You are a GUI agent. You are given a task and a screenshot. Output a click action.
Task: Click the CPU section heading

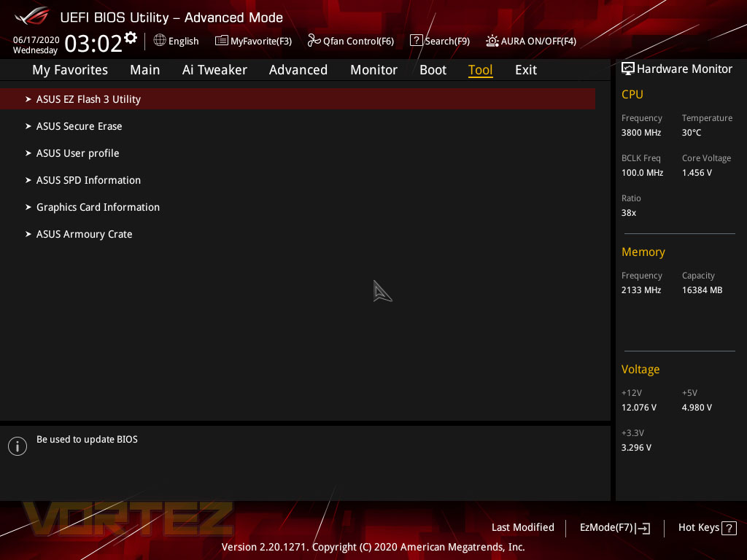(632, 94)
